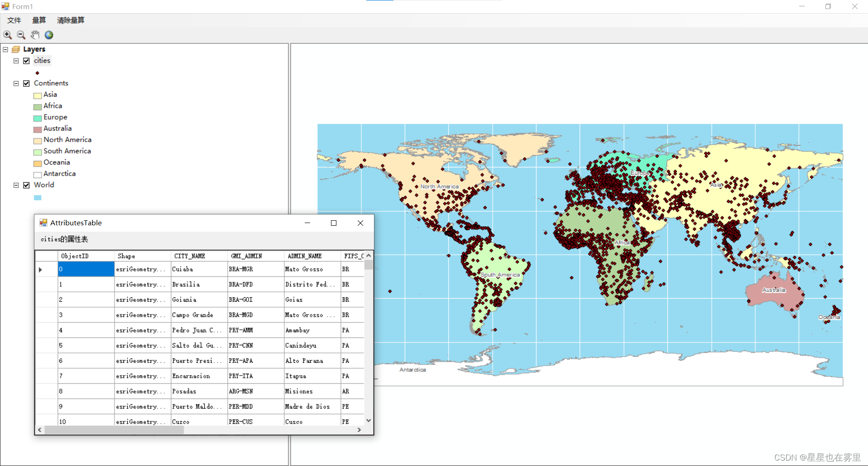Select the World layer name
The height and width of the screenshot is (466, 868).
pos(44,185)
